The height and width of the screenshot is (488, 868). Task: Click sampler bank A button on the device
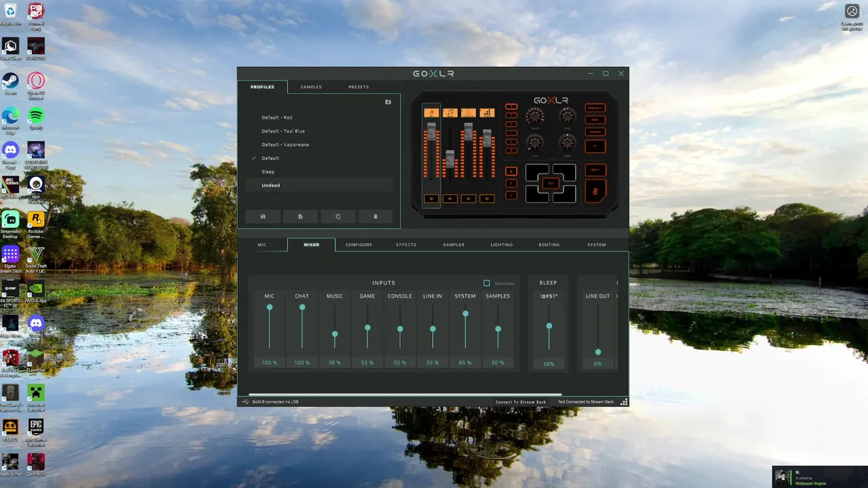pyautogui.click(x=511, y=171)
